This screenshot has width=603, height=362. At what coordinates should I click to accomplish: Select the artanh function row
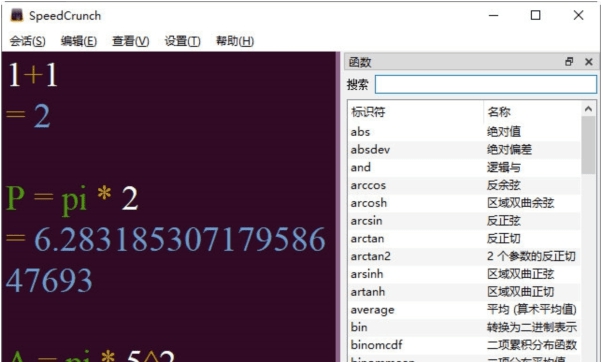[465, 292]
